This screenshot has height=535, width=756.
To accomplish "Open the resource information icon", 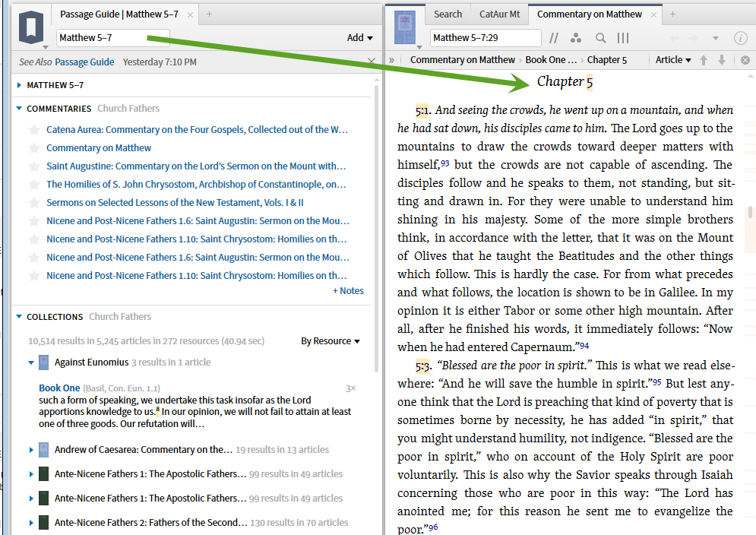I will click(x=740, y=38).
